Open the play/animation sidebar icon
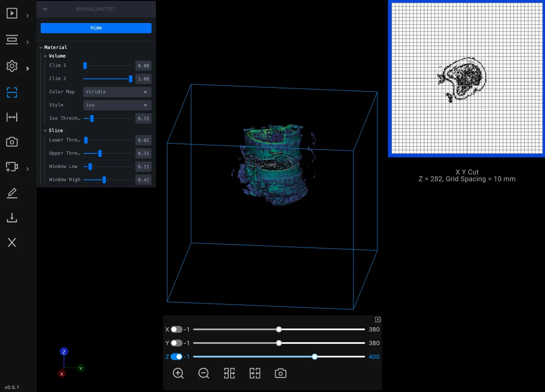 coord(12,13)
